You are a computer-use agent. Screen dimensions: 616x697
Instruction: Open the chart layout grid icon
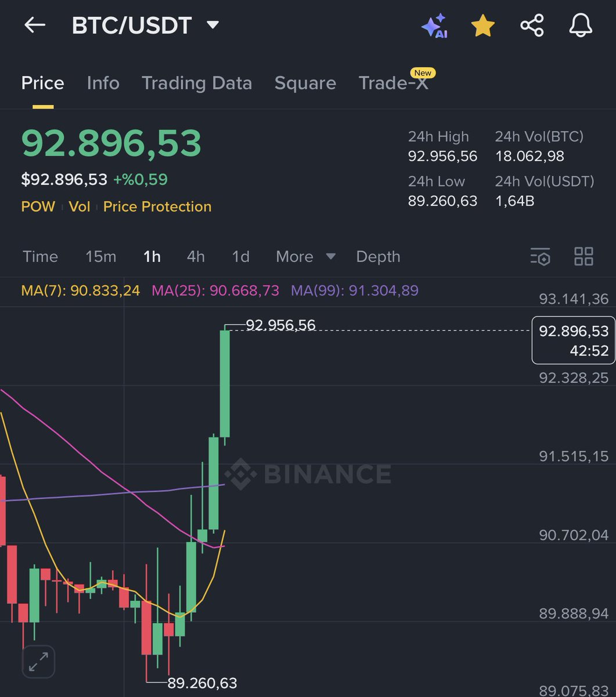pyautogui.click(x=584, y=256)
